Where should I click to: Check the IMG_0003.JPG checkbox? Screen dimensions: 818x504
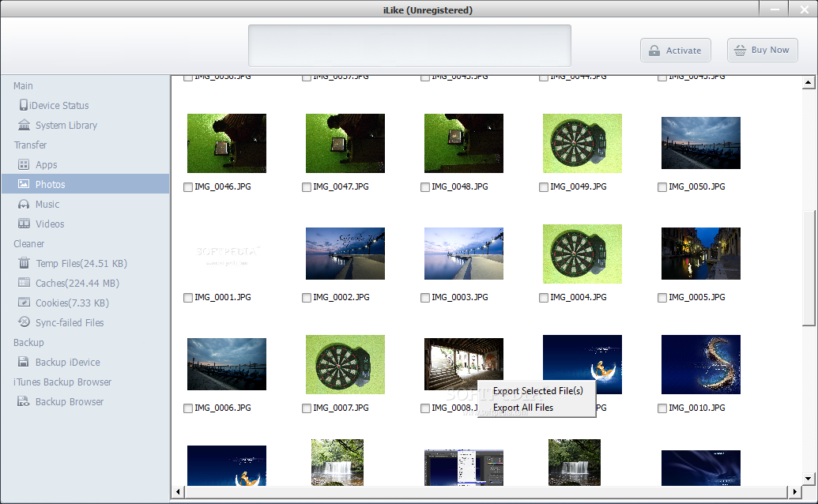[425, 298]
